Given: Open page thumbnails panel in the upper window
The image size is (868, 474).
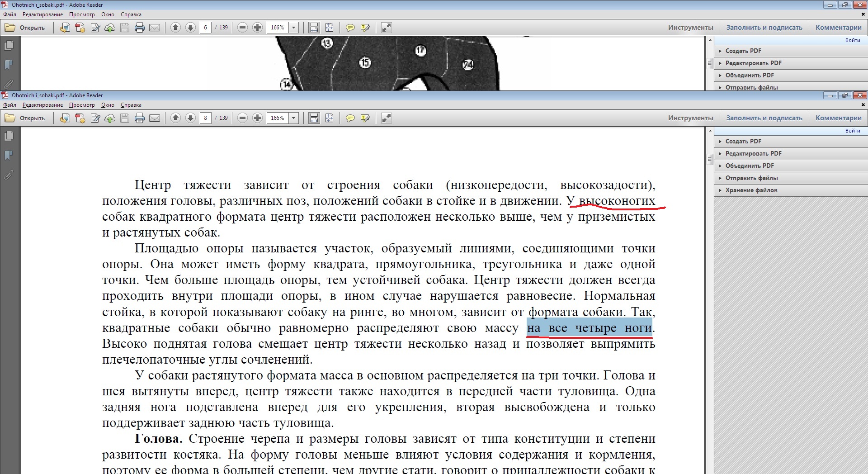Looking at the screenshot, I should pyautogui.click(x=9, y=46).
